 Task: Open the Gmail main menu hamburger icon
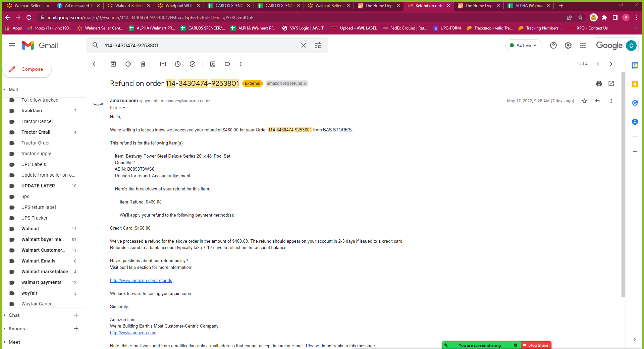point(12,45)
